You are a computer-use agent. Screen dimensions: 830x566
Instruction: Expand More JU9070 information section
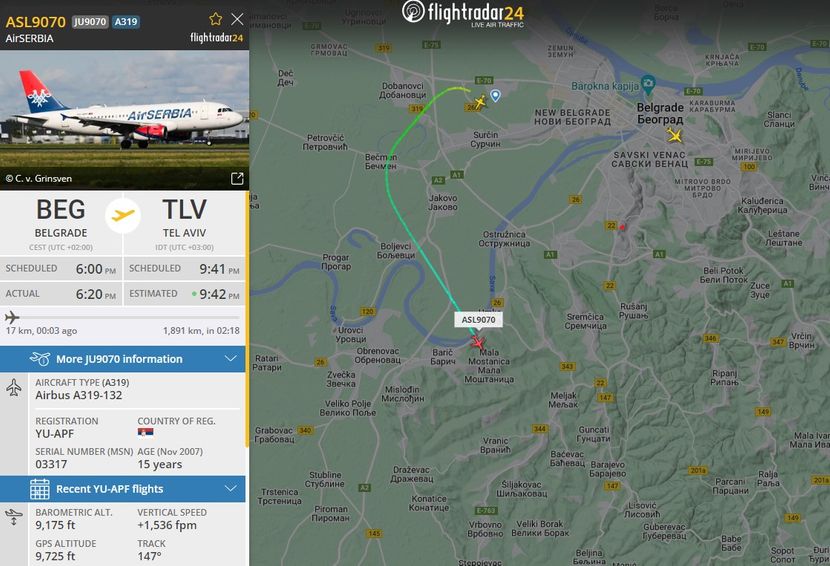(x=123, y=359)
